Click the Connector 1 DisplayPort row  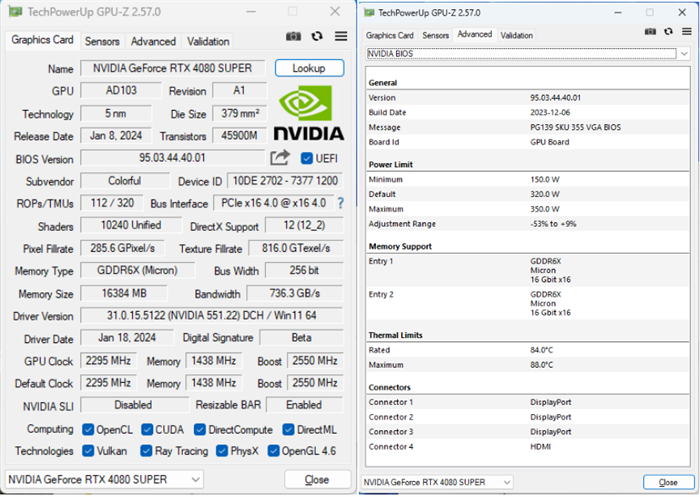point(527,402)
